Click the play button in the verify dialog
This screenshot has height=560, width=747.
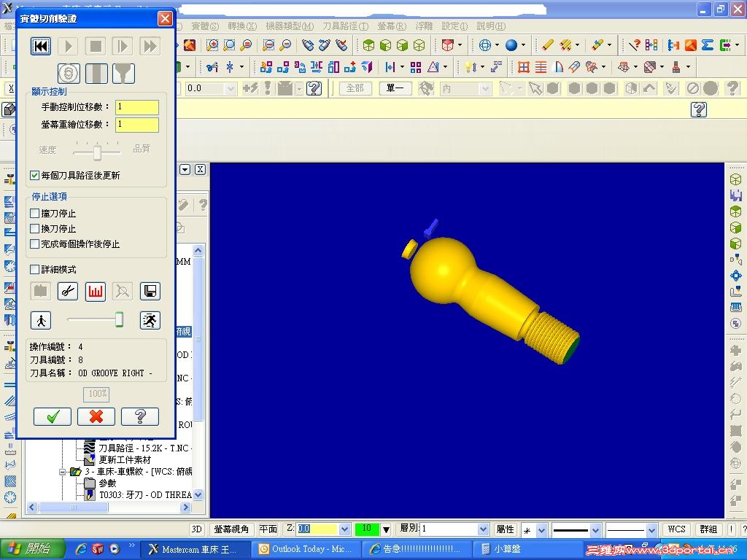68,46
